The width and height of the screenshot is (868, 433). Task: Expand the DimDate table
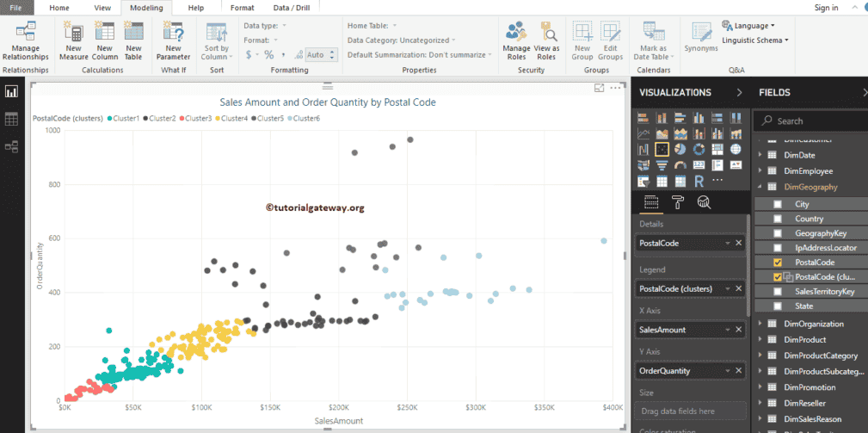pos(760,155)
